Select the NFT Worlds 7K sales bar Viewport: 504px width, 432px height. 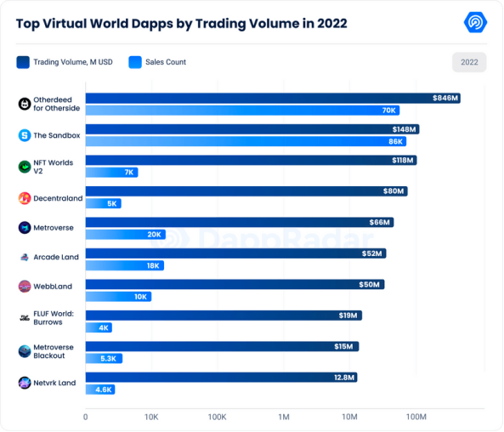(112, 173)
